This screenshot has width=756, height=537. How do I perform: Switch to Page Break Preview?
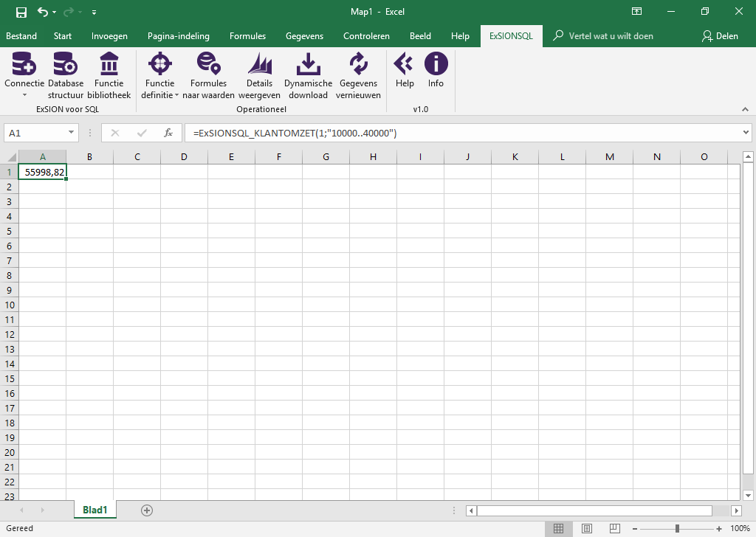[x=615, y=528]
